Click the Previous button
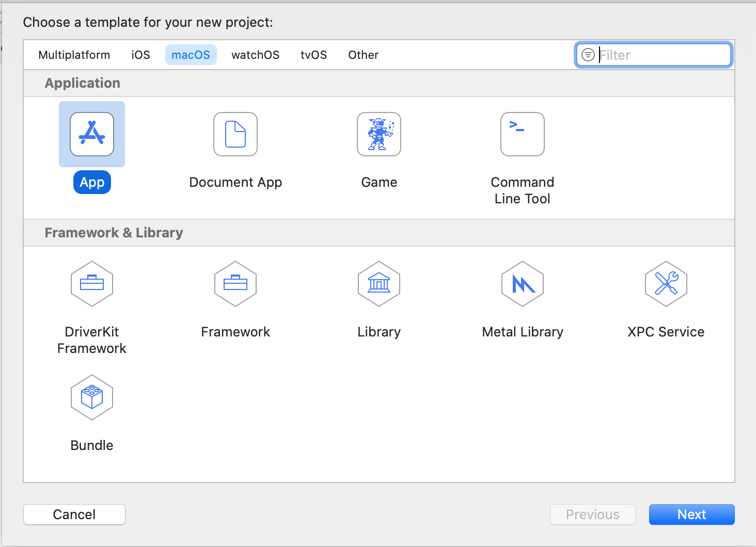 [593, 514]
